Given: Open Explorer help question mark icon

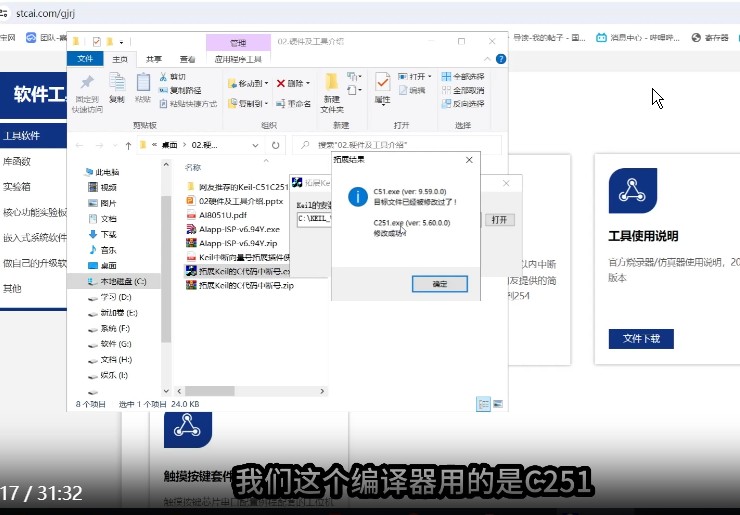Looking at the screenshot, I should [x=501, y=59].
